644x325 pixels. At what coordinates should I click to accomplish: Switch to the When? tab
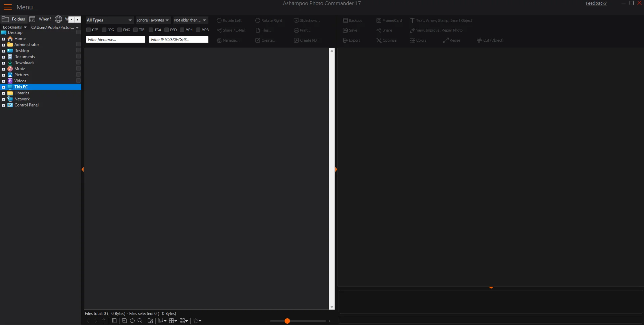coord(40,19)
